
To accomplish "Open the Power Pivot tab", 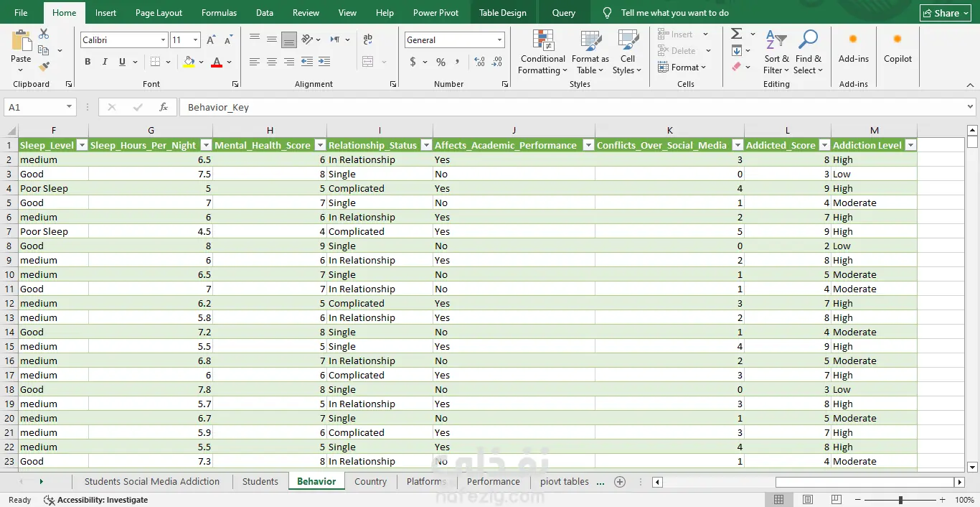I will 435,13.
